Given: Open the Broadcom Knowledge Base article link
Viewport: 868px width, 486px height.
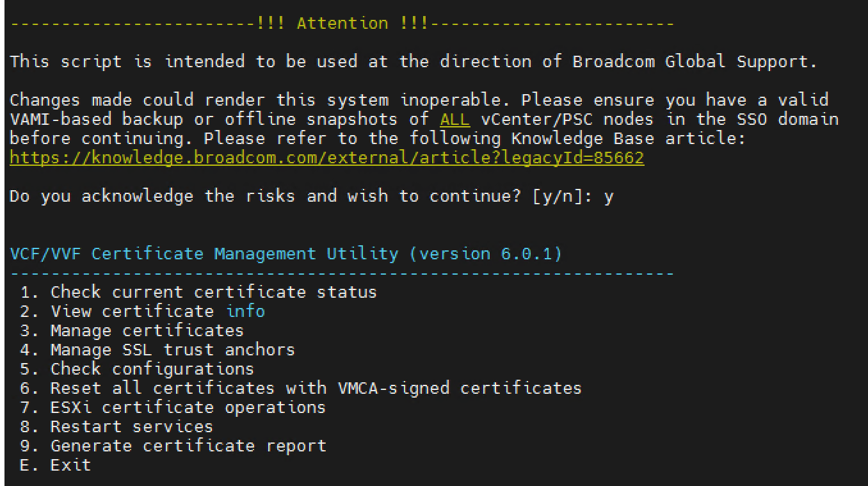Looking at the screenshot, I should pyautogui.click(x=327, y=158).
